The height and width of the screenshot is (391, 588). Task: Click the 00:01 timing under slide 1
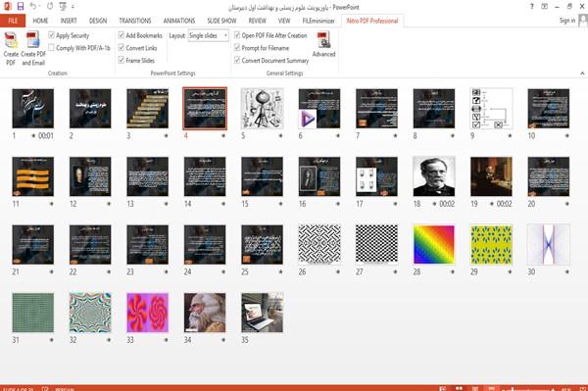(x=46, y=135)
